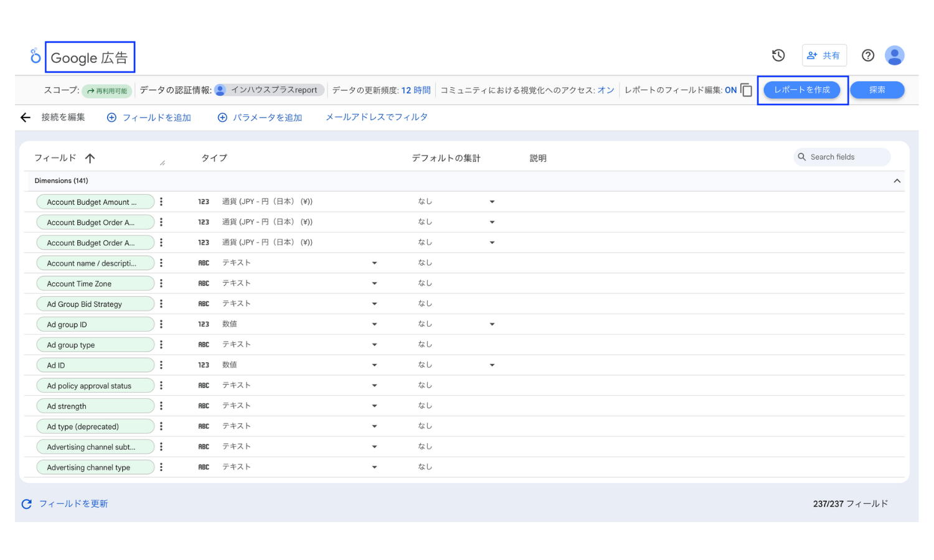Click the help question mark icon
The height and width of the screenshot is (560, 934).
coord(867,55)
